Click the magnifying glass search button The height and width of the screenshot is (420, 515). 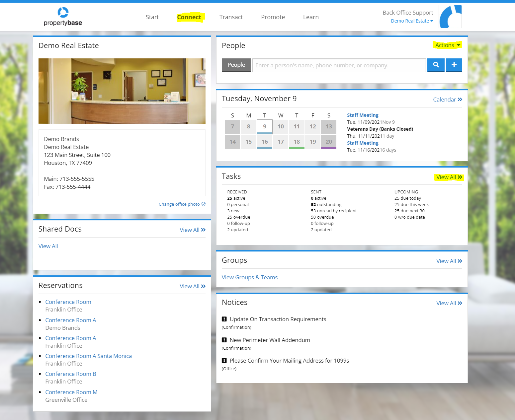(x=436, y=65)
